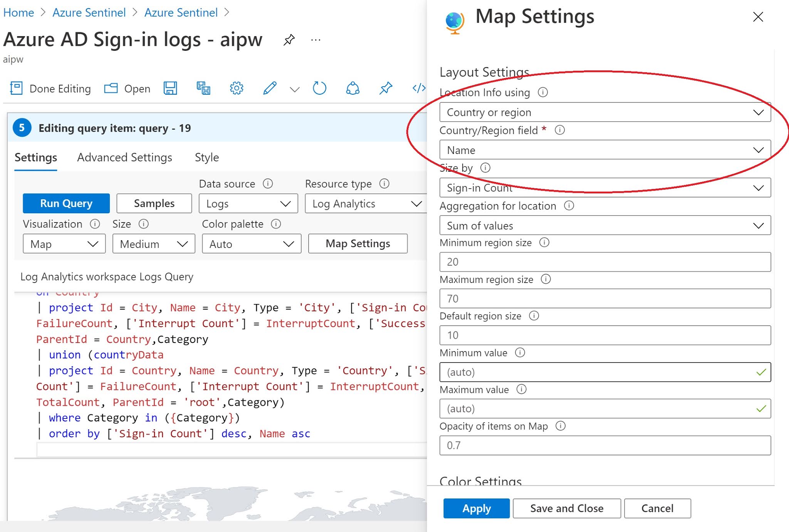Screen dimensions: 789x532
Task: Edit the Minimum region size value
Action: coord(605,262)
